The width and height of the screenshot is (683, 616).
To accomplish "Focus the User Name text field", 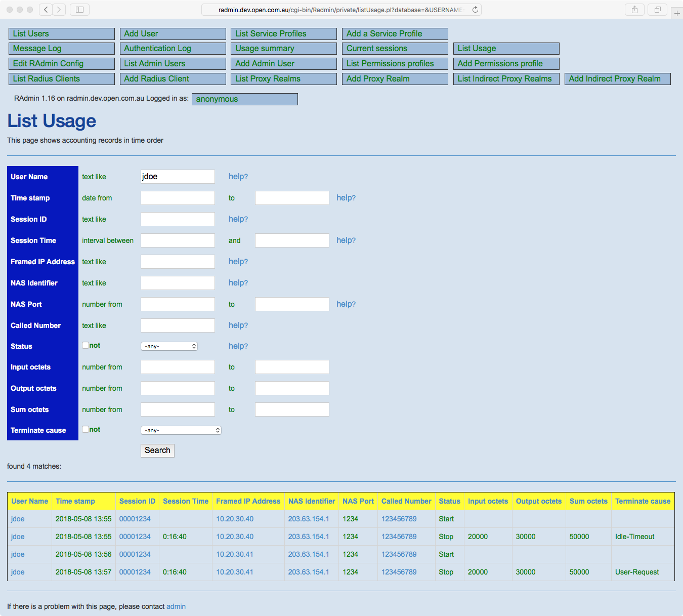I will [x=178, y=177].
